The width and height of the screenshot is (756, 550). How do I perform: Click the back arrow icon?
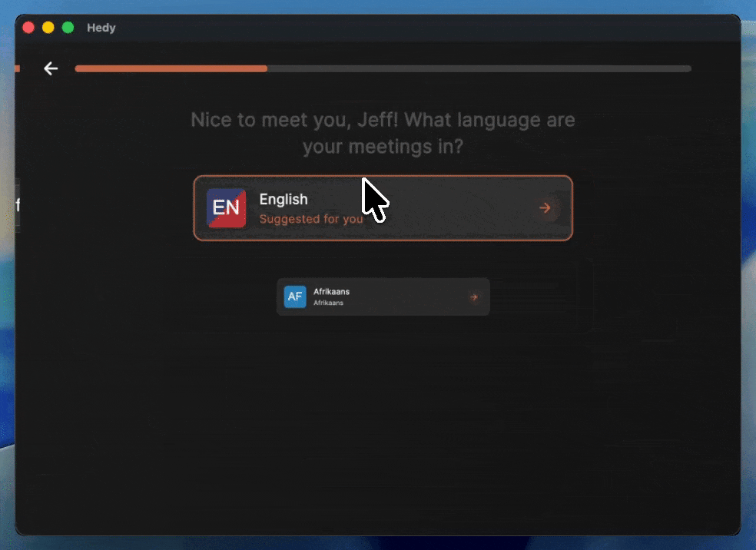tap(51, 68)
